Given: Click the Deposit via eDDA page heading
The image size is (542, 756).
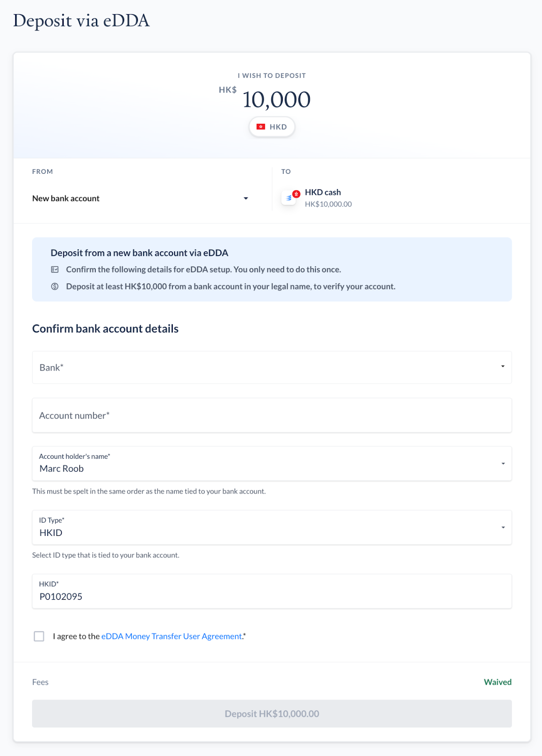Looking at the screenshot, I should pos(81,21).
